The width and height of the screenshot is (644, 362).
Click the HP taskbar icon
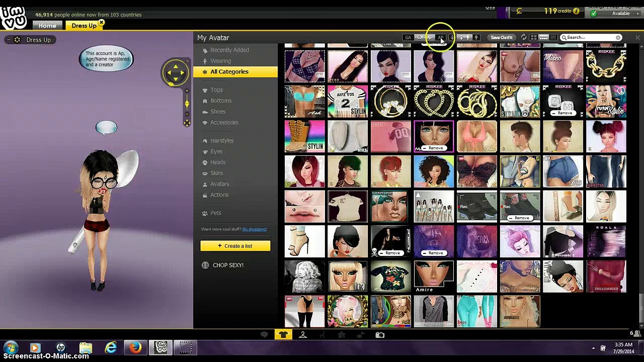(60, 347)
